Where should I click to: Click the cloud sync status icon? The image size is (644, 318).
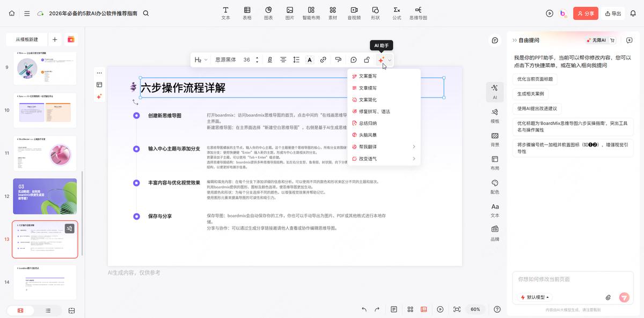[40, 13]
